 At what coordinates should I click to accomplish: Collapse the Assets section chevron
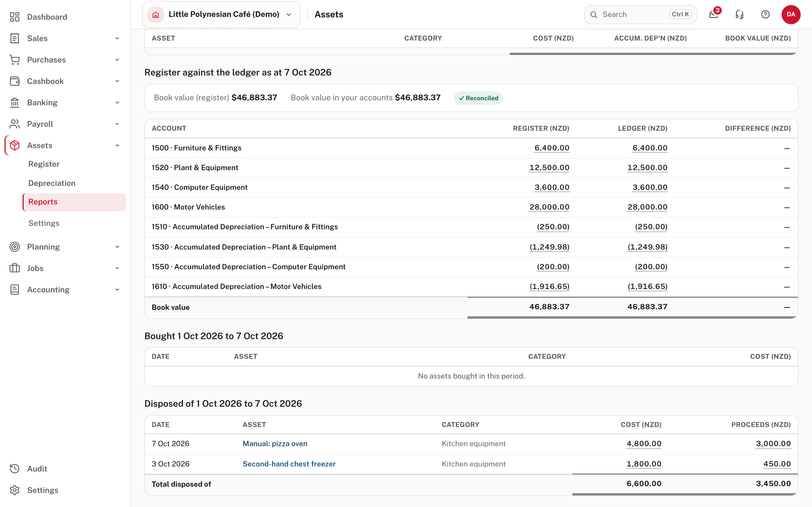(x=118, y=145)
